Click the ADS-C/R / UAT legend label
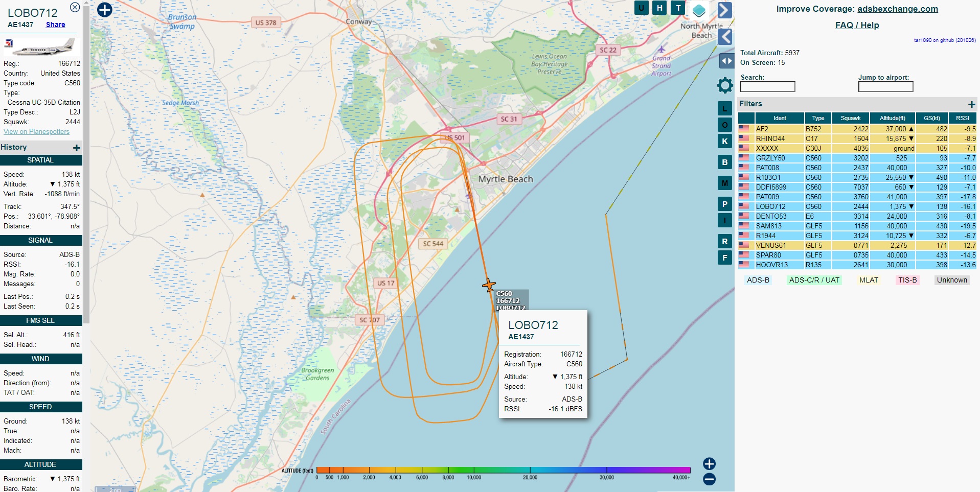Screen dimensions: 980x492 (x=814, y=280)
